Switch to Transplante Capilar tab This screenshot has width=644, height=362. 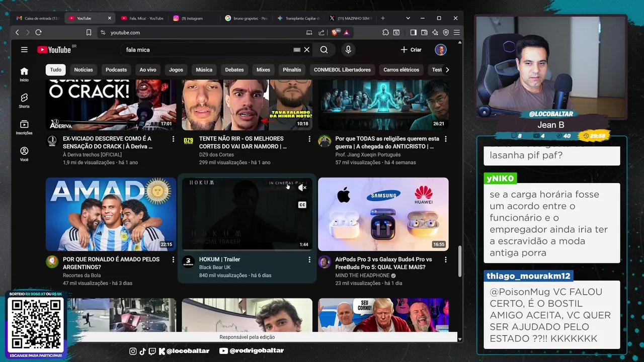coord(298,18)
